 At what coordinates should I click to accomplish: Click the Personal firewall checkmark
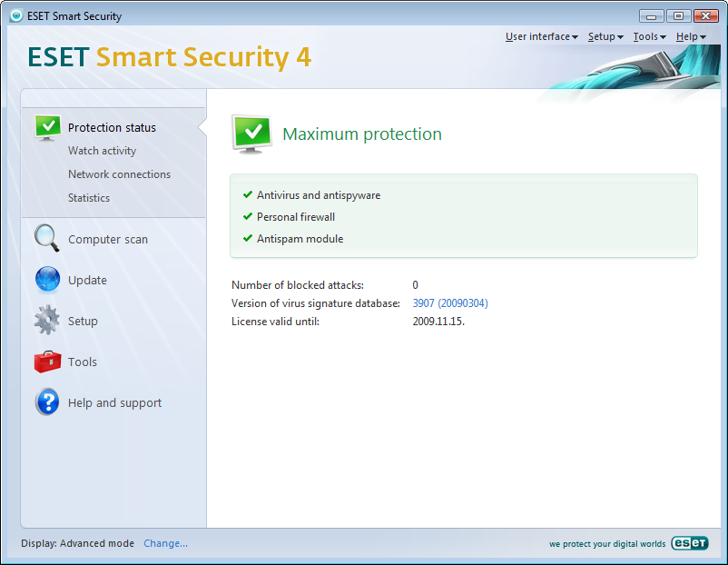248,216
